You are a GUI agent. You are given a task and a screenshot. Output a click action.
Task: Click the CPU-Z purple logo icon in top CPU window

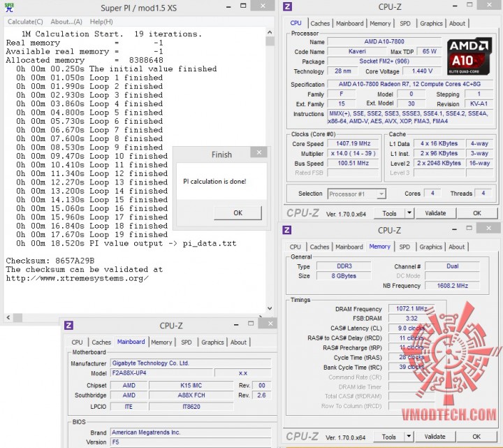click(287, 6)
